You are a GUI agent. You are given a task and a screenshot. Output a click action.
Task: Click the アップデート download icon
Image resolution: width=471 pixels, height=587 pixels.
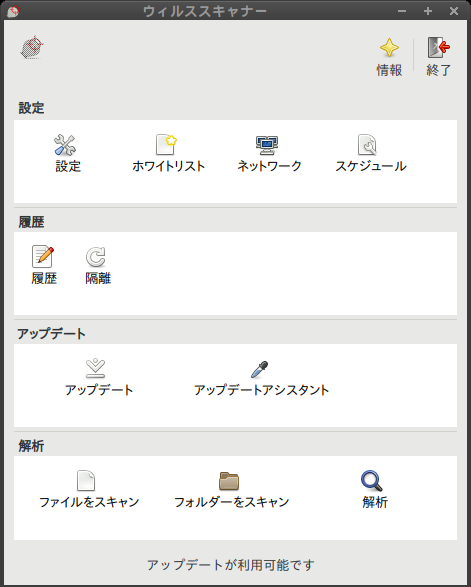click(x=96, y=368)
